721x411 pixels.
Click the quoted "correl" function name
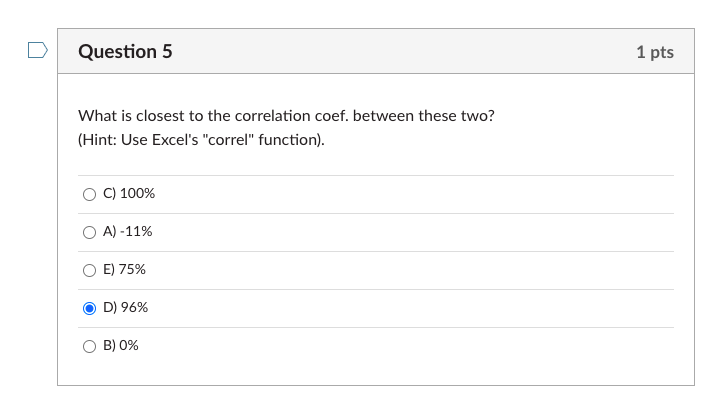click(x=231, y=140)
